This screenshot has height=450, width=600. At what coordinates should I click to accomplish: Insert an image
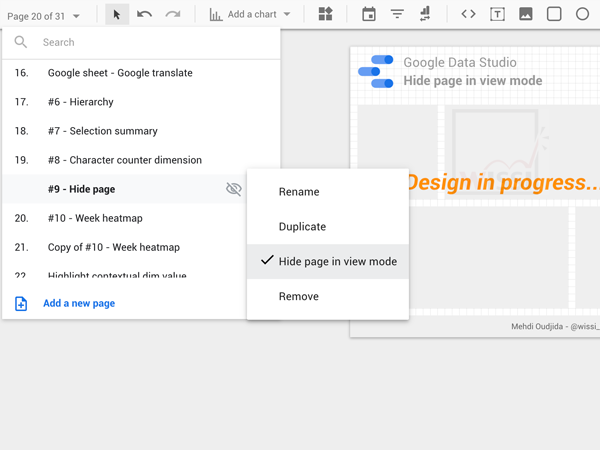pos(526,14)
